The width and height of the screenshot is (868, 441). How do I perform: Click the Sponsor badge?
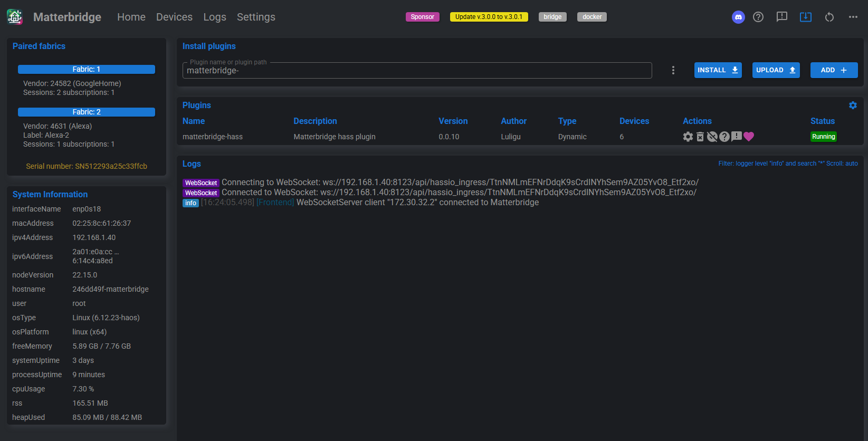point(422,17)
